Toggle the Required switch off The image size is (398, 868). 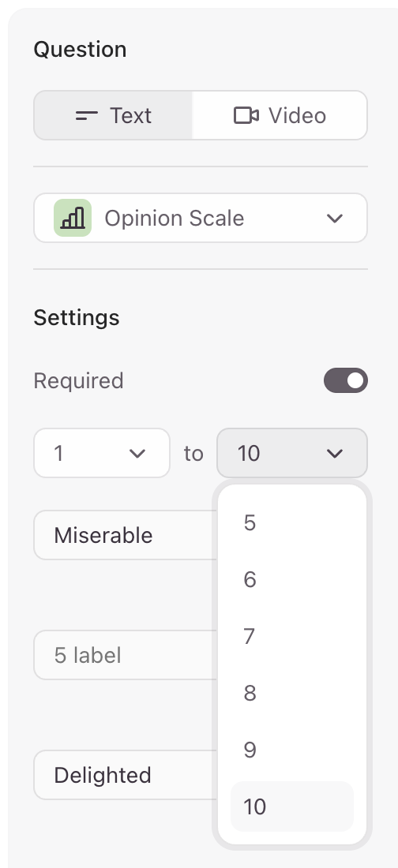pos(346,380)
